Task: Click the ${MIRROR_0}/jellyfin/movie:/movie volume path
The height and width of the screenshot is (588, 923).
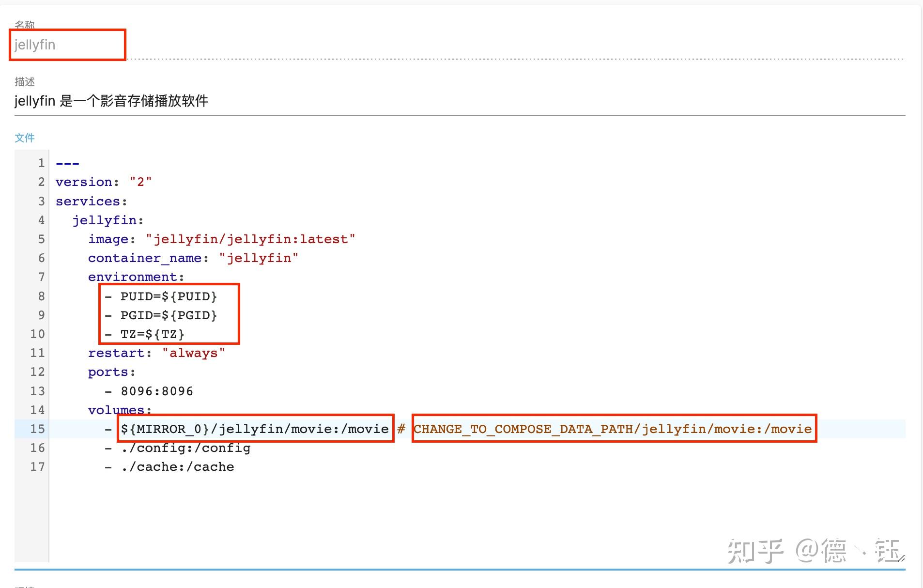Action: [x=255, y=429]
